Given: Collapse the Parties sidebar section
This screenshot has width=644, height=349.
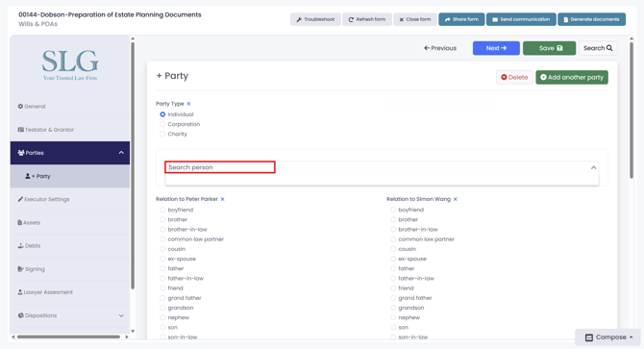Looking at the screenshot, I should [x=121, y=153].
